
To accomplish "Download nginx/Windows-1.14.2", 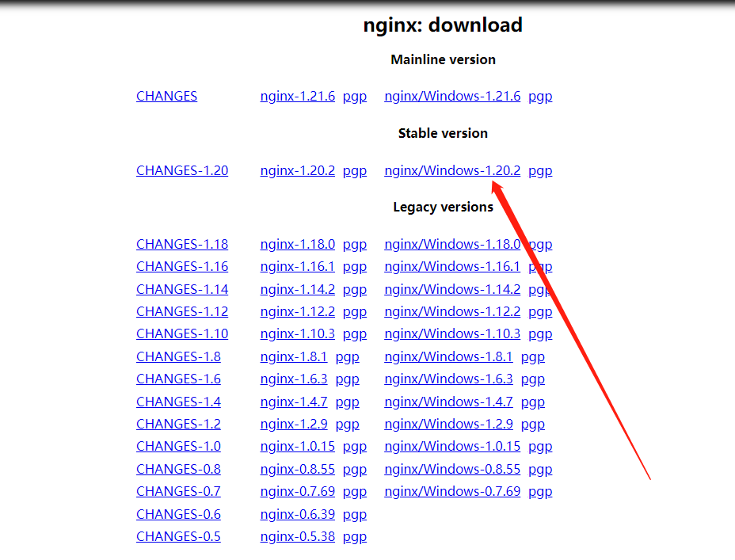I will tap(452, 289).
